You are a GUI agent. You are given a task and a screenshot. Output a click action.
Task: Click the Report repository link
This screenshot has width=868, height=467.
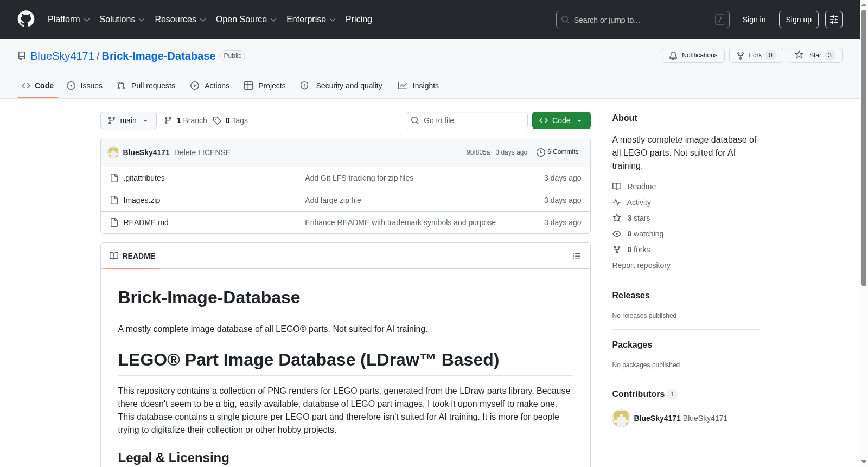641,265
